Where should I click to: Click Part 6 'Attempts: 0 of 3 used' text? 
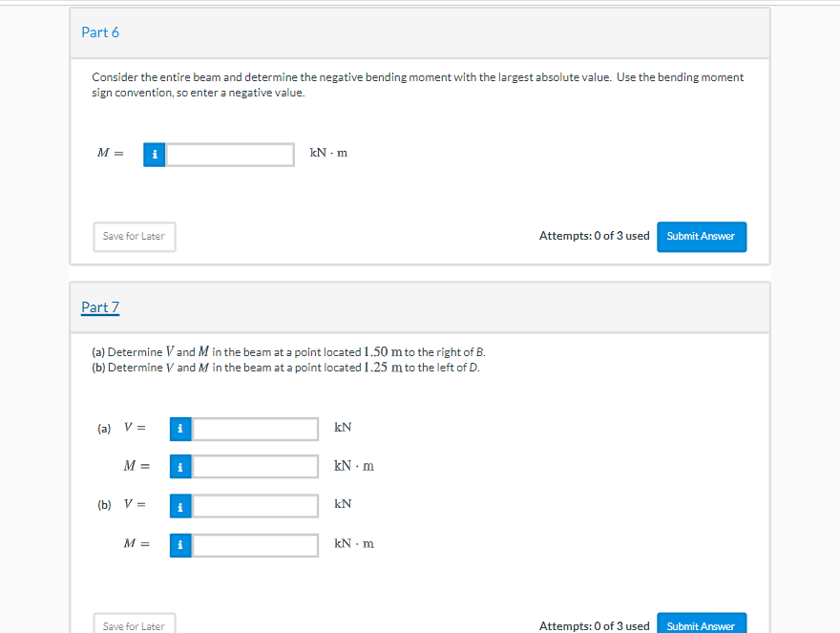point(594,237)
